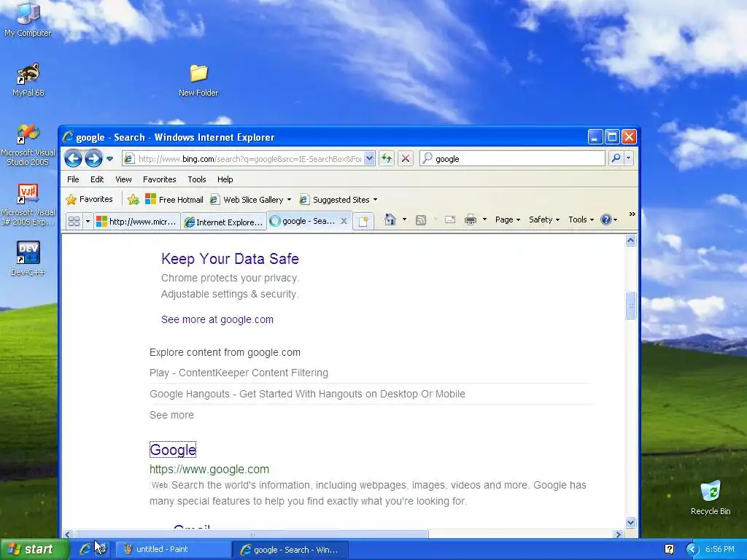Click the magnifier Search button

click(x=616, y=158)
